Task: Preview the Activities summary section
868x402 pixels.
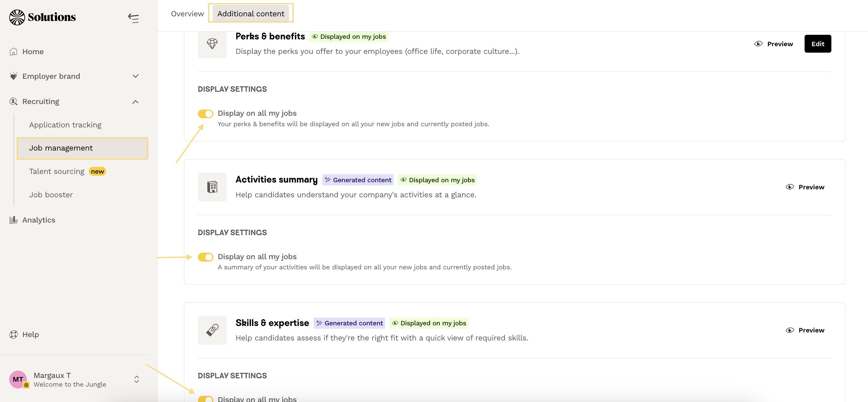Action: (805, 187)
